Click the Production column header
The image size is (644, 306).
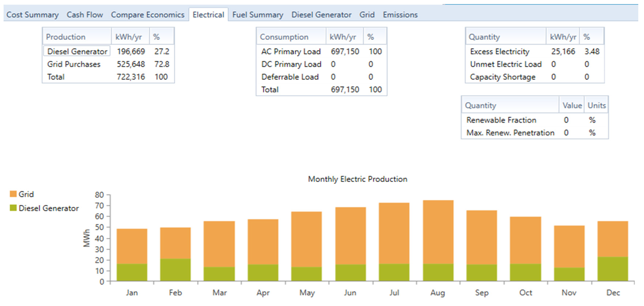(65, 37)
